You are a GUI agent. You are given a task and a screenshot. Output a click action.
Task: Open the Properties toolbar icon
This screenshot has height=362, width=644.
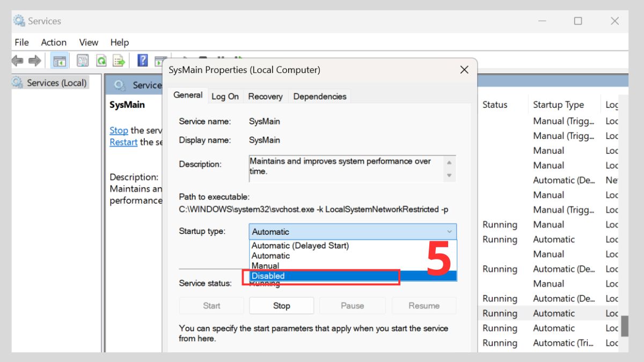[x=83, y=61]
